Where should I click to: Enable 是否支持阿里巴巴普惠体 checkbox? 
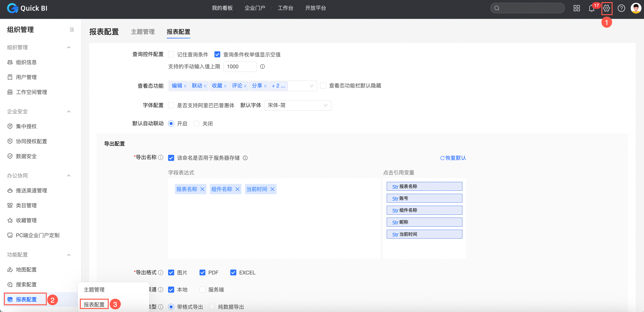[x=171, y=105]
